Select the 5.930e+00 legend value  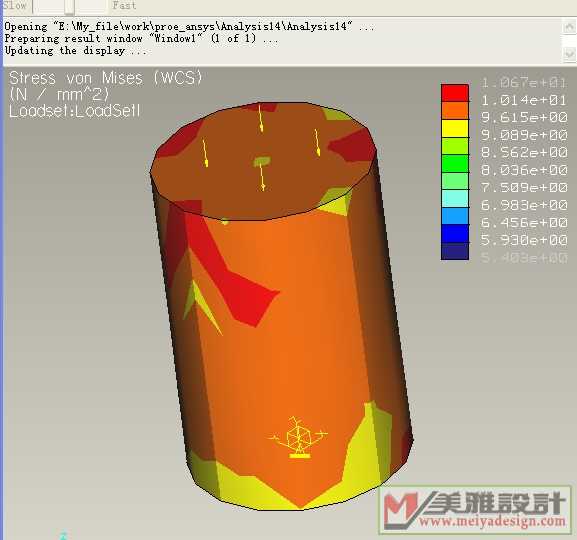click(x=524, y=240)
